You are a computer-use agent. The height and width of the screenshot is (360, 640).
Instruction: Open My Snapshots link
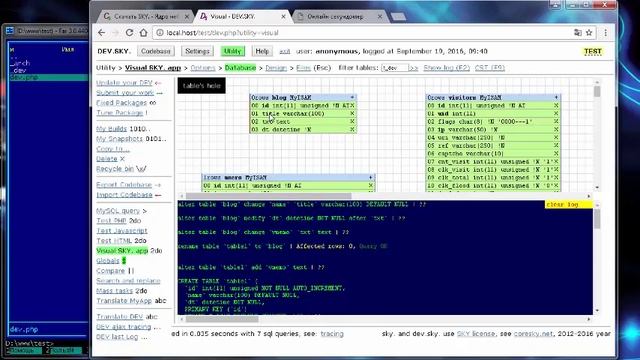120,139
